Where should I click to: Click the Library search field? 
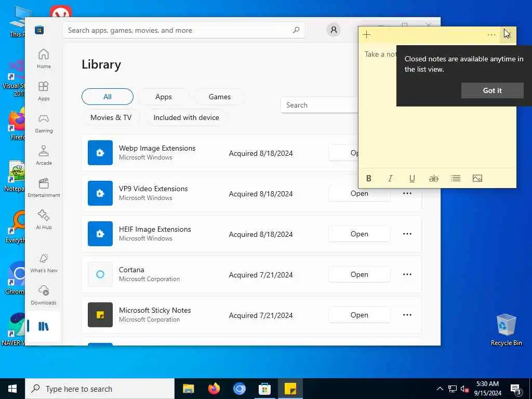pyautogui.click(x=320, y=105)
